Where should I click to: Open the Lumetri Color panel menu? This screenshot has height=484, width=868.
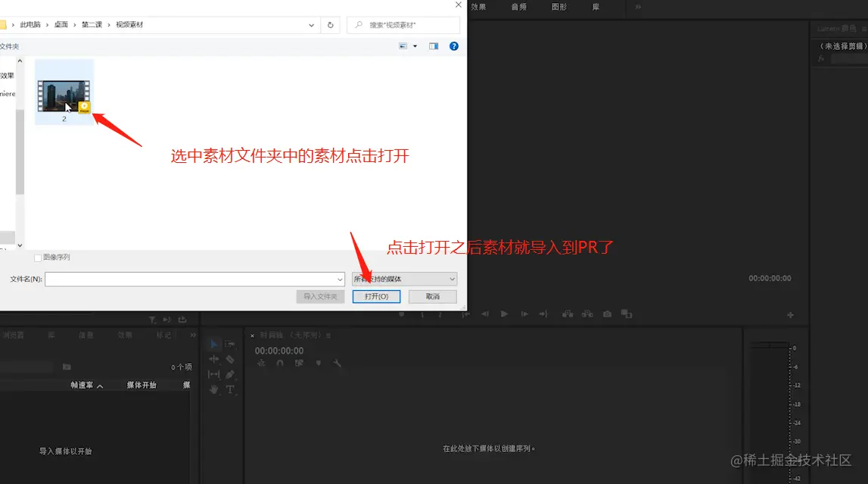click(x=864, y=28)
